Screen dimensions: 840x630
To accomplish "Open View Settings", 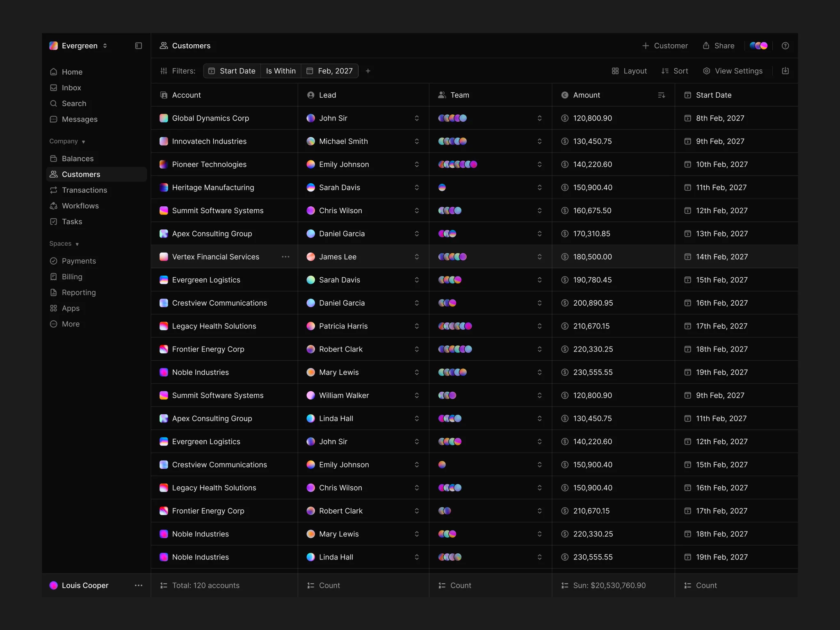I will click(x=733, y=71).
